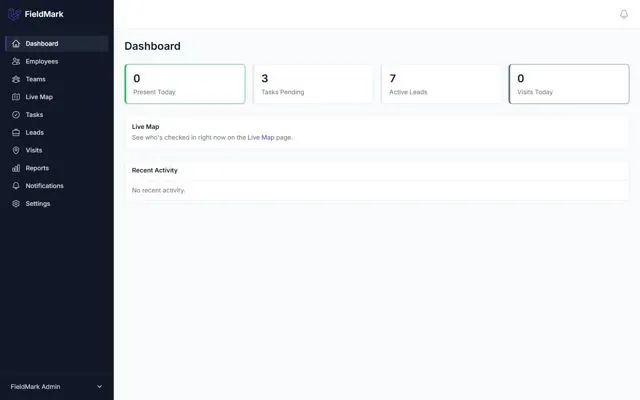Click the 'No recent activity.' text
This screenshot has width=640, height=400.
tap(158, 190)
